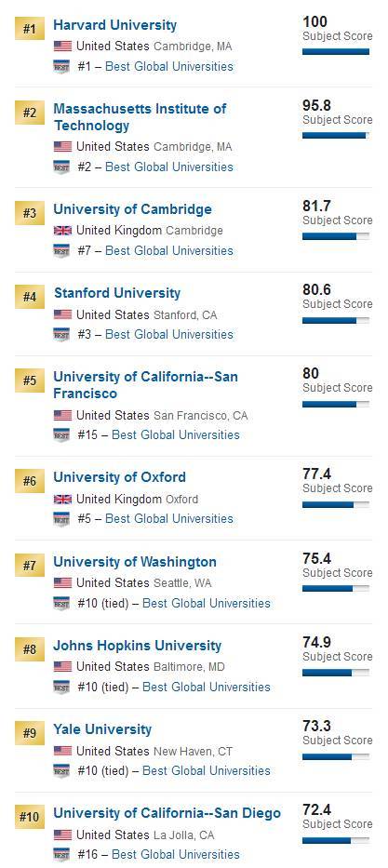Viewport: 388px width, 868px height.
Task: Open Massachusetts Institute of Technology link
Action: pos(140,117)
